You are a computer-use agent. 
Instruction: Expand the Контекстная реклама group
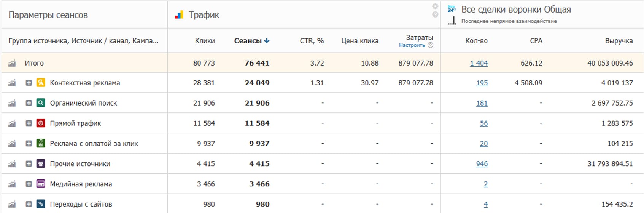[x=29, y=83]
